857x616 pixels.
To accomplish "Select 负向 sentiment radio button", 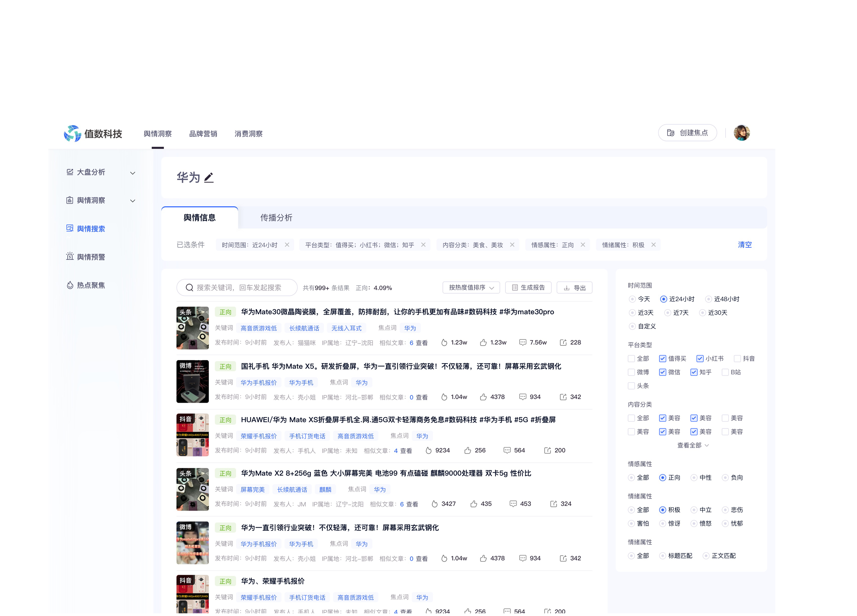I will pyautogui.click(x=725, y=478).
